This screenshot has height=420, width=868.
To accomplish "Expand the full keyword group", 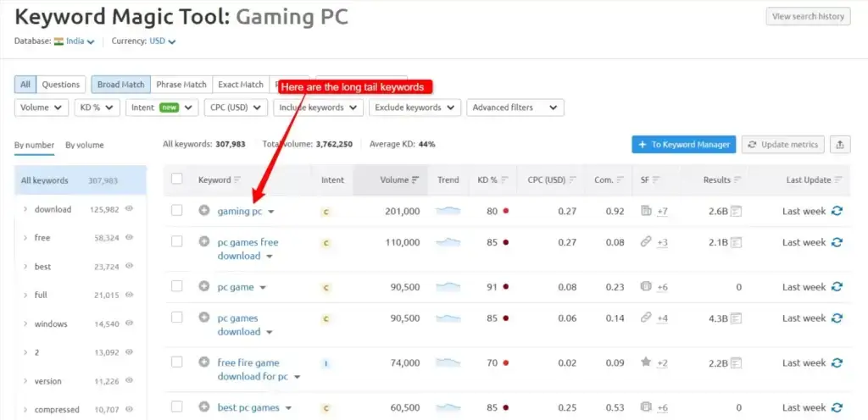I will click(25, 296).
